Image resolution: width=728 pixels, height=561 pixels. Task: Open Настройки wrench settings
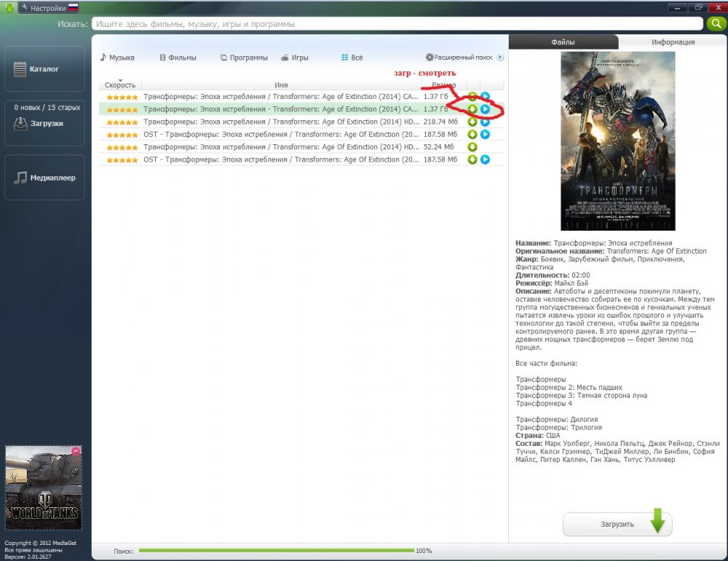pyautogui.click(x=43, y=8)
